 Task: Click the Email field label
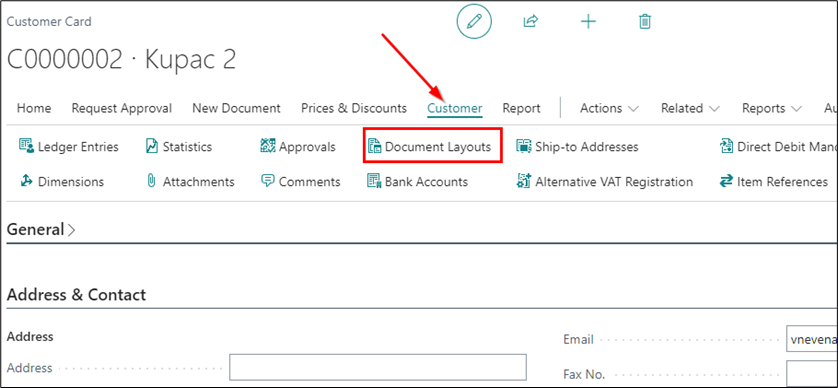click(x=578, y=339)
